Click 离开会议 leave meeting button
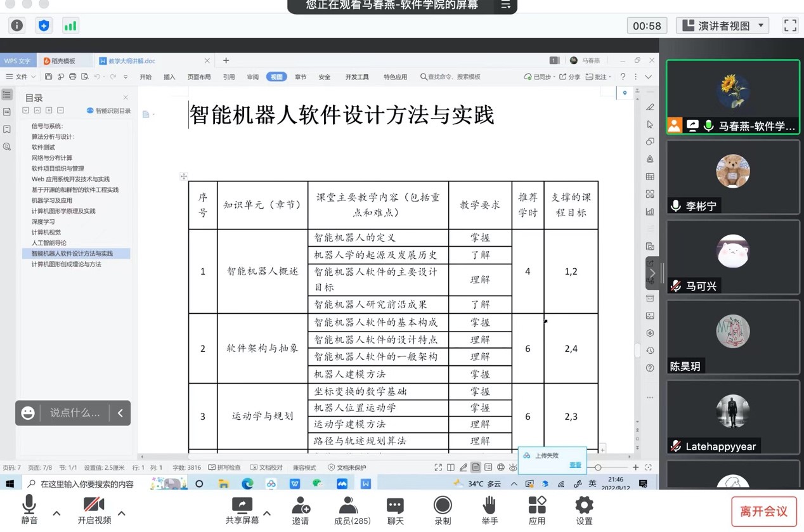Viewport: 804px width, 532px height. pos(763,511)
